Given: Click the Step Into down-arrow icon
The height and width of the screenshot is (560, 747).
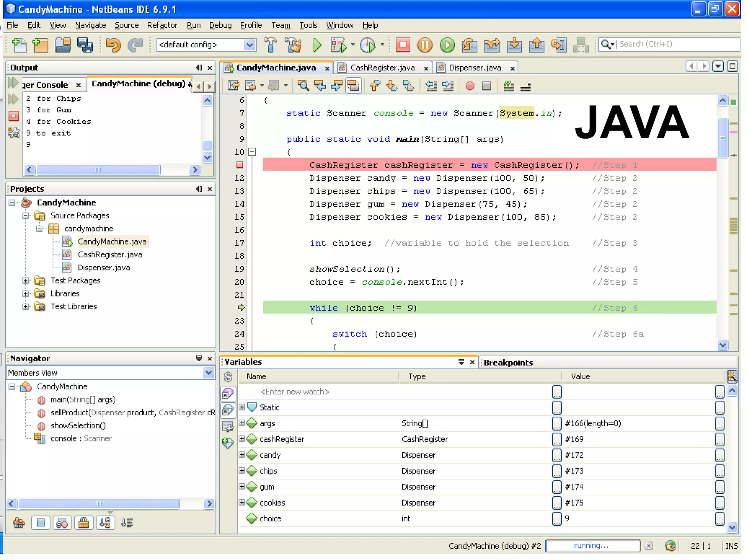Looking at the screenshot, I should pyautogui.click(x=514, y=45).
